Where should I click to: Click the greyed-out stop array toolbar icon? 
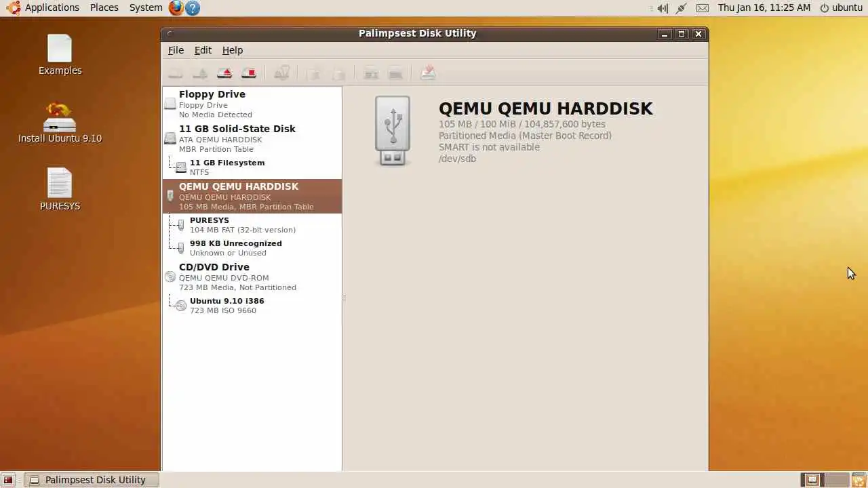click(395, 73)
